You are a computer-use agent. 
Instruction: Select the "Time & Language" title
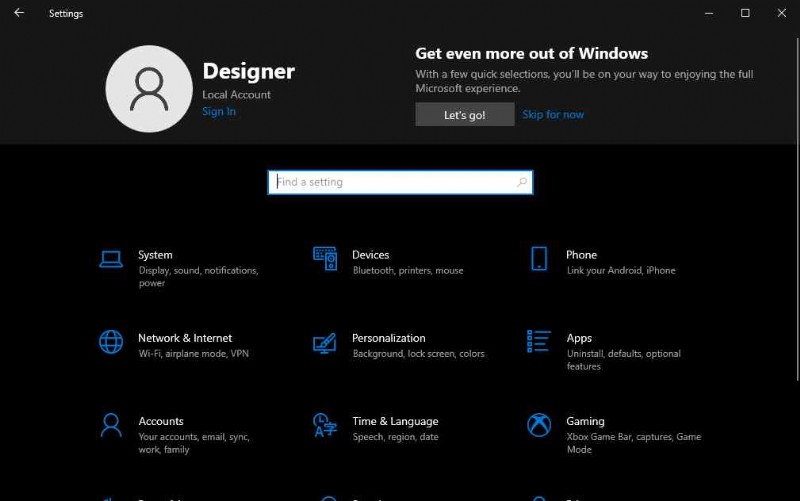pos(395,421)
